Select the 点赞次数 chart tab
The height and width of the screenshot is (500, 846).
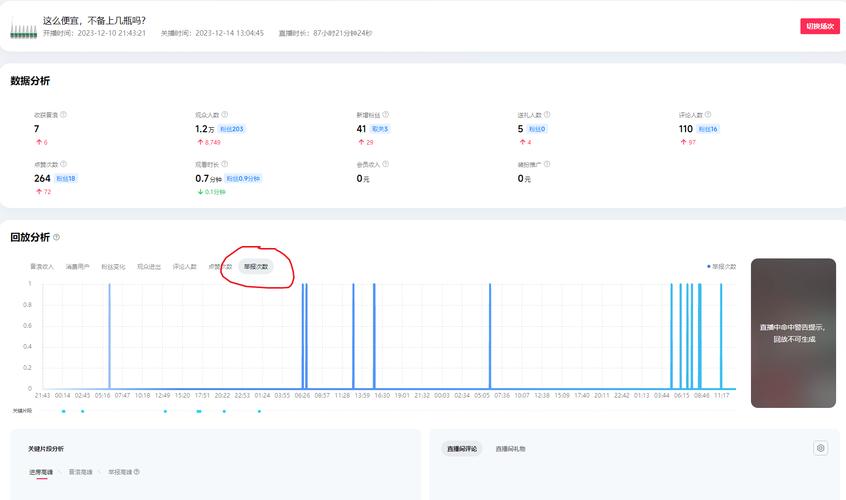(220, 266)
